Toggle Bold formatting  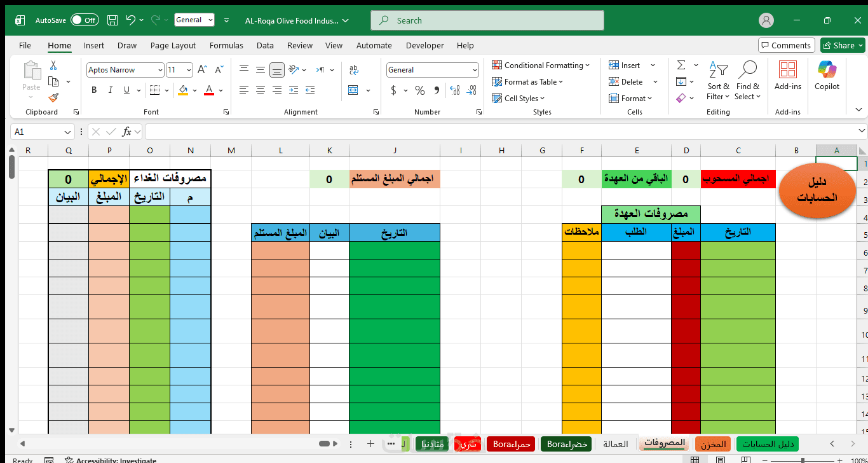tap(94, 90)
